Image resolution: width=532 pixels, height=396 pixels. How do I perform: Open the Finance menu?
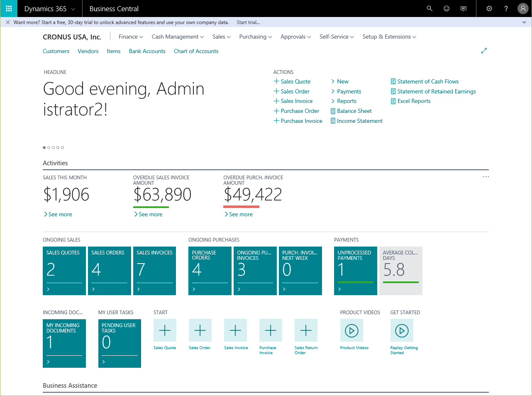point(131,37)
